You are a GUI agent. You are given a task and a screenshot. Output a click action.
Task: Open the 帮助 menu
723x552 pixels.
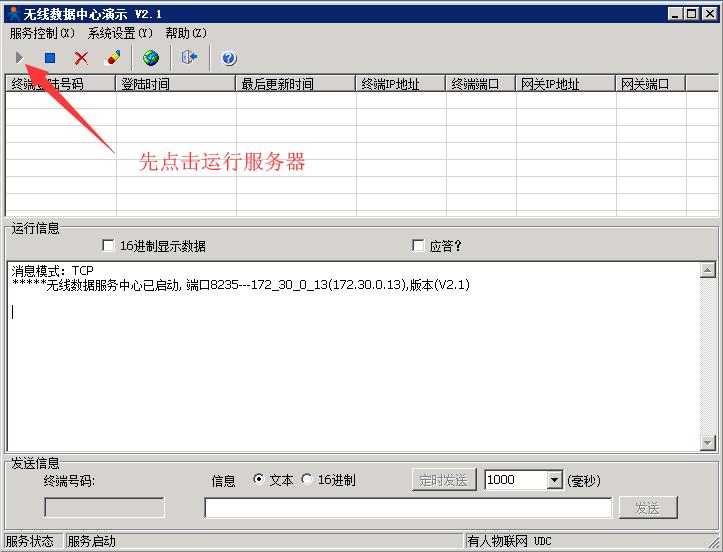point(186,33)
